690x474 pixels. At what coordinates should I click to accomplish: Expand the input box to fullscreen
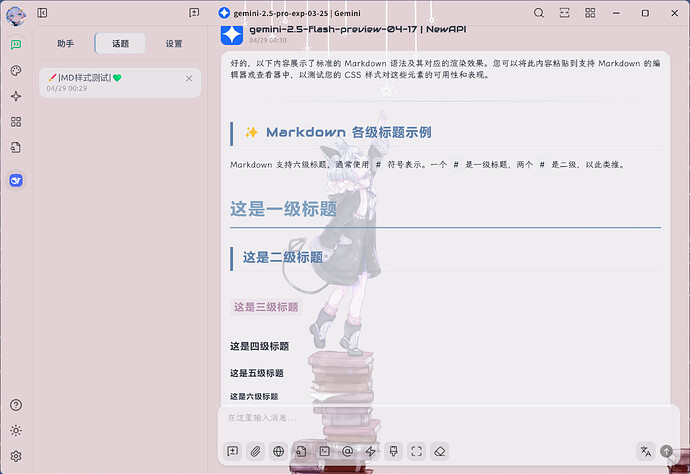click(x=416, y=451)
